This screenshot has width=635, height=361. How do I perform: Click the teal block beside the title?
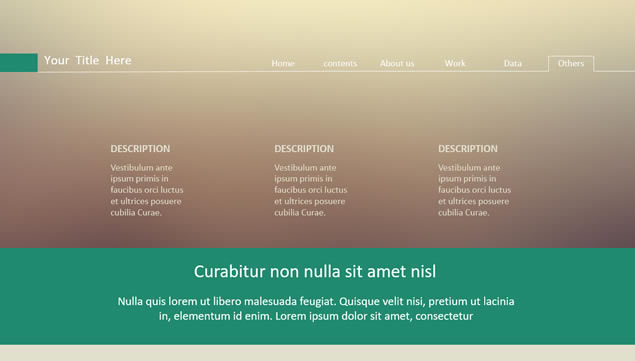click(19, 62)
